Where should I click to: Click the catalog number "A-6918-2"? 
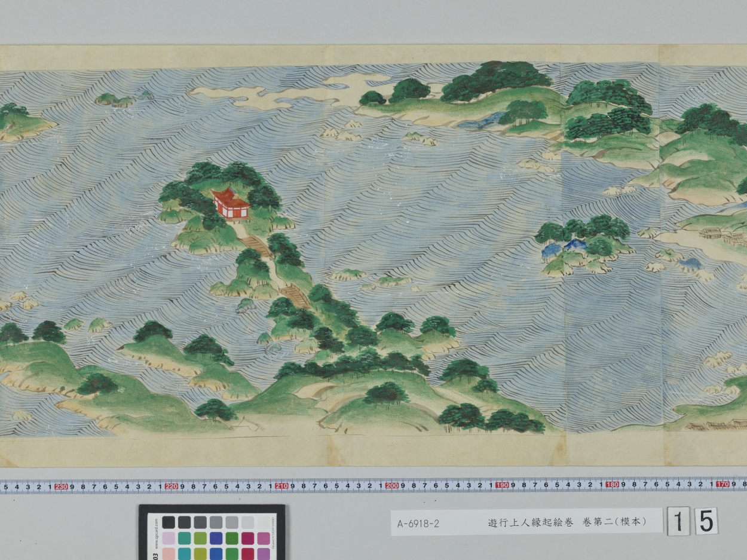[418, 524]
